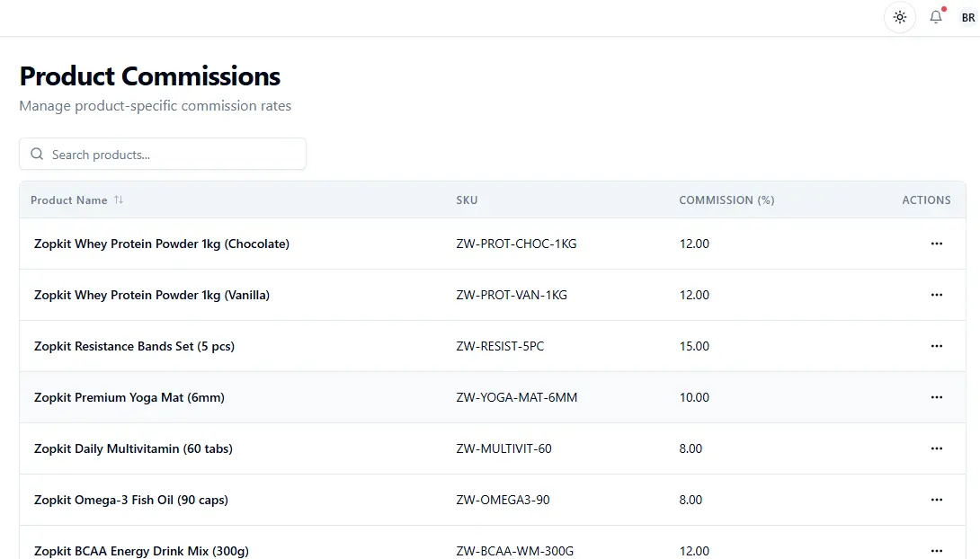
Task: Click the 8.00 commission for Omega-3 Fish Oil
Action: click(690, 500)
